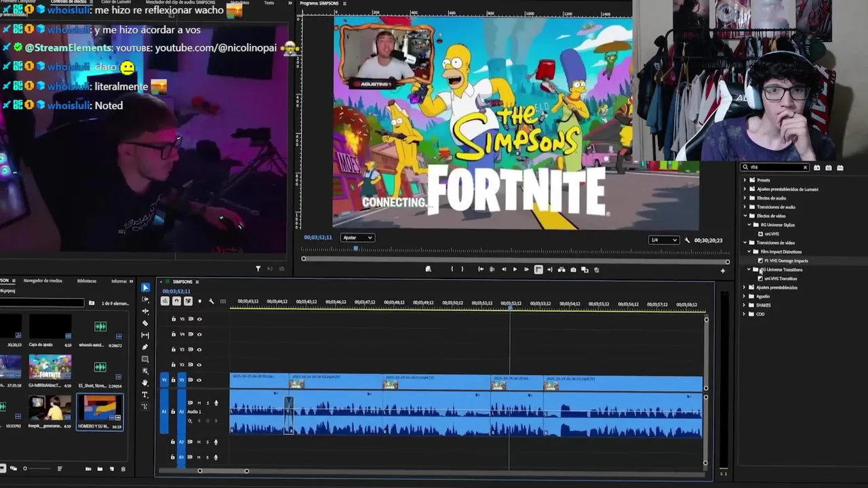Viewport: 868px width, 488px height.
Task: Click the 32-bit color effects filter icon
Action: [x=829, y=167]
